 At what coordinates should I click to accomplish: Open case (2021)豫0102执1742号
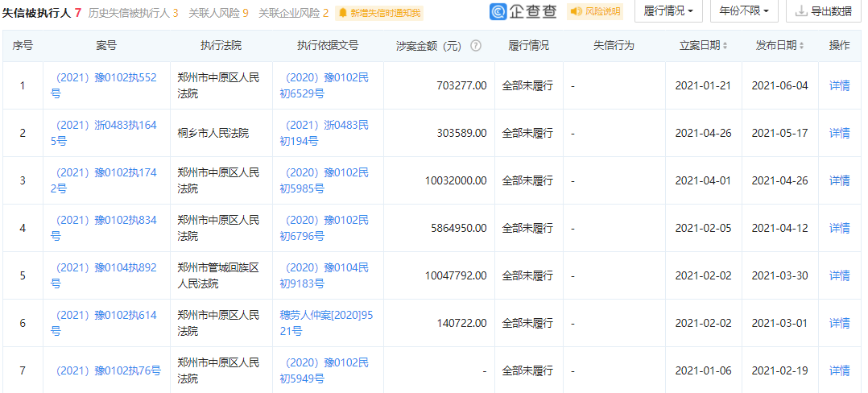click(104, 181)
